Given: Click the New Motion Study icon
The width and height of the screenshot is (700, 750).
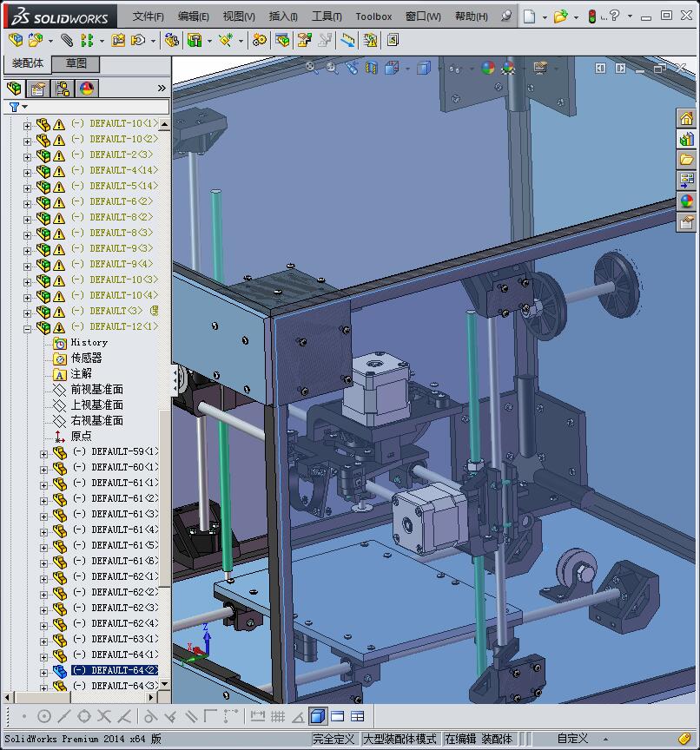Looking at the screenshot, I should [x=260, y=40].
